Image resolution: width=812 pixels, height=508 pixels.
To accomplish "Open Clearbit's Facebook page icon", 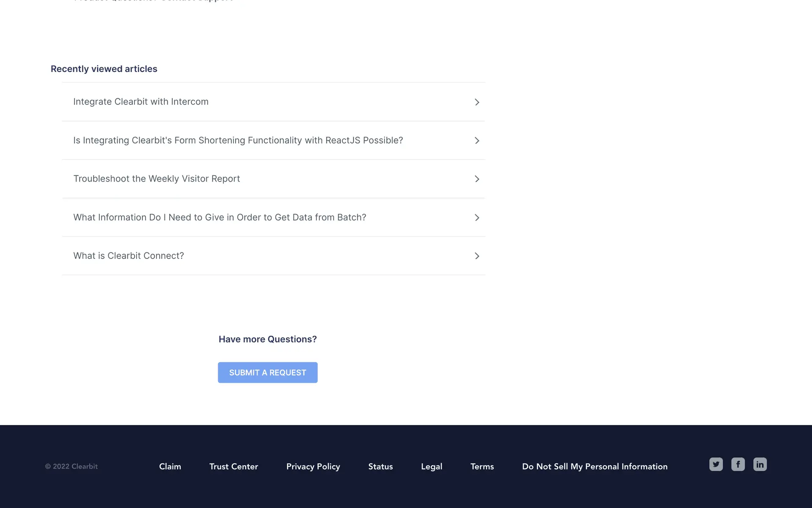I will pyautogui.click(x=738, y=464).
